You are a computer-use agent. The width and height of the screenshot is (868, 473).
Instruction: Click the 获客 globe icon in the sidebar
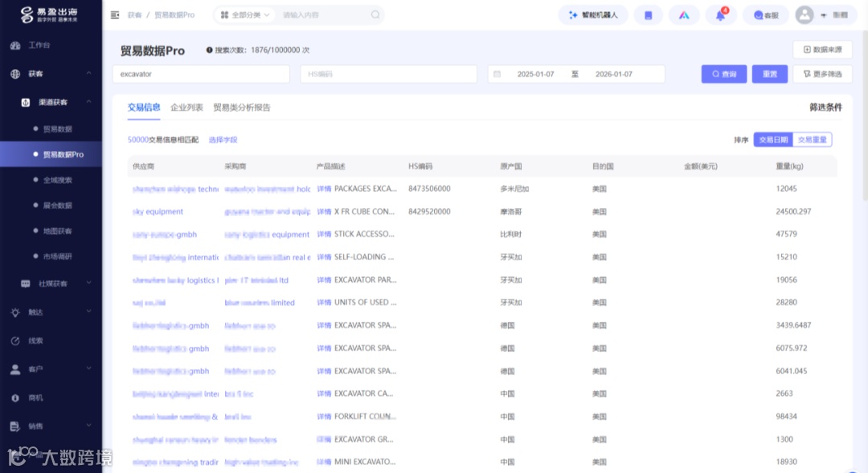(15, 74)
